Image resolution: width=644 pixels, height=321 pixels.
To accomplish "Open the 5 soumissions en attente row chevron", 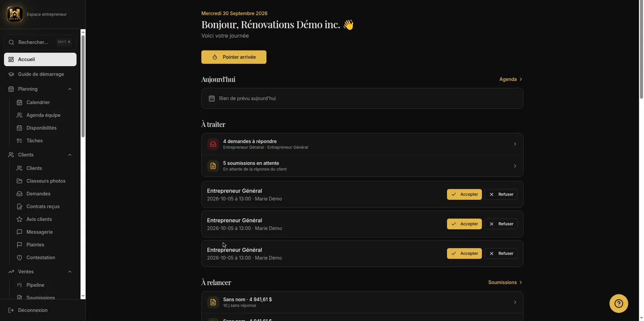I will [515, 166].
